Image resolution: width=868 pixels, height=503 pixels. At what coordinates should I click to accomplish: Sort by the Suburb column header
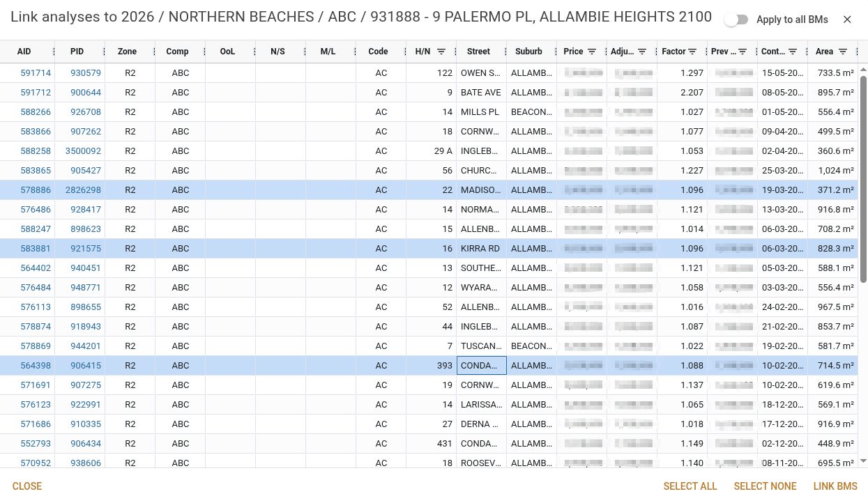pos(528,52)
